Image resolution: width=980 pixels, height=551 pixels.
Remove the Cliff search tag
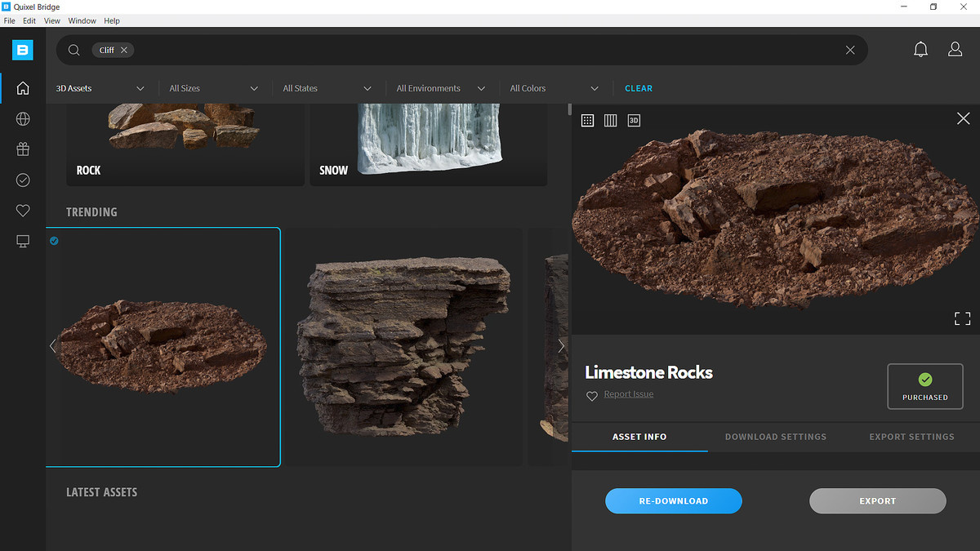(x=124, y=50)
